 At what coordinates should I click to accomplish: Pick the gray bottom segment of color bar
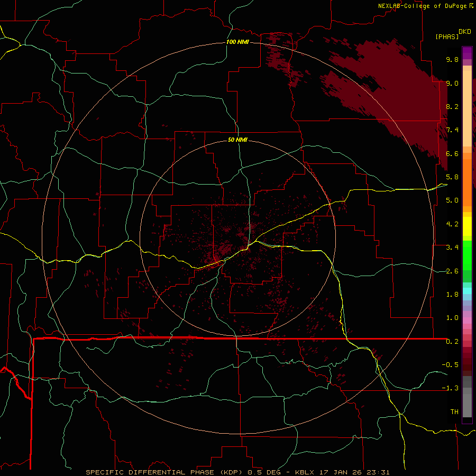point(467,405)
